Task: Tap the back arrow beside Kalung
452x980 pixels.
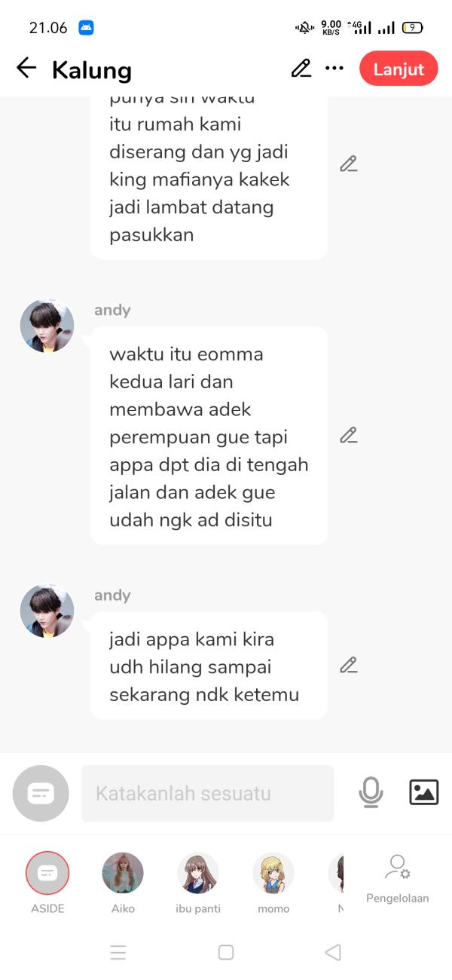Action: pos(26,69)
